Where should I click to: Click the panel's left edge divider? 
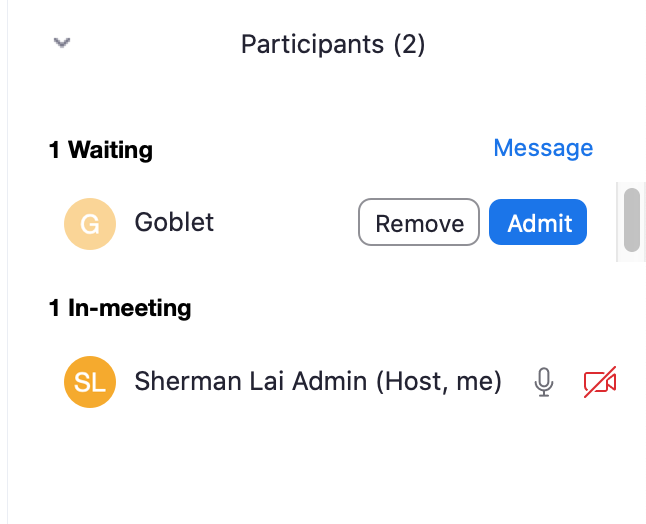tap(7, 300)
